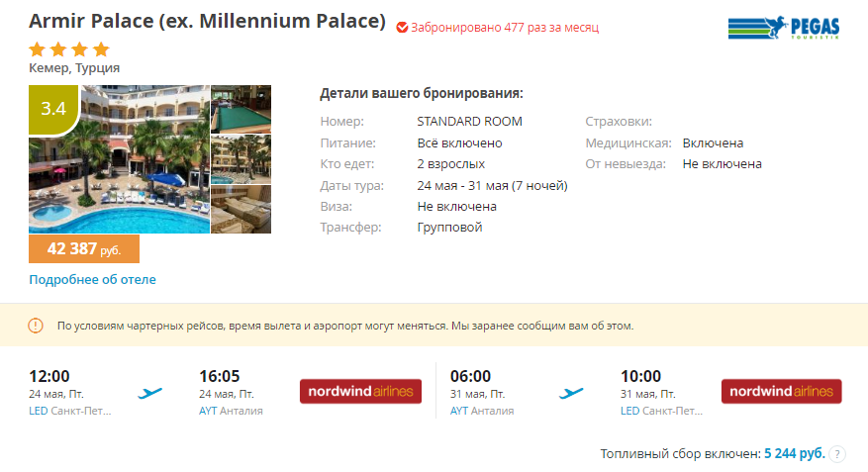Open the billiard table thumbnail

pyautogui.click(x=241, y=109)
